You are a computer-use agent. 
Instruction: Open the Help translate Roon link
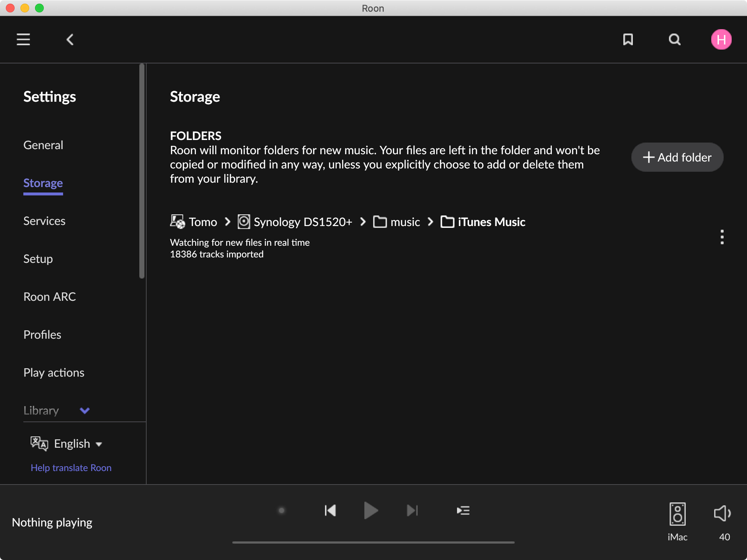point(71,467)
